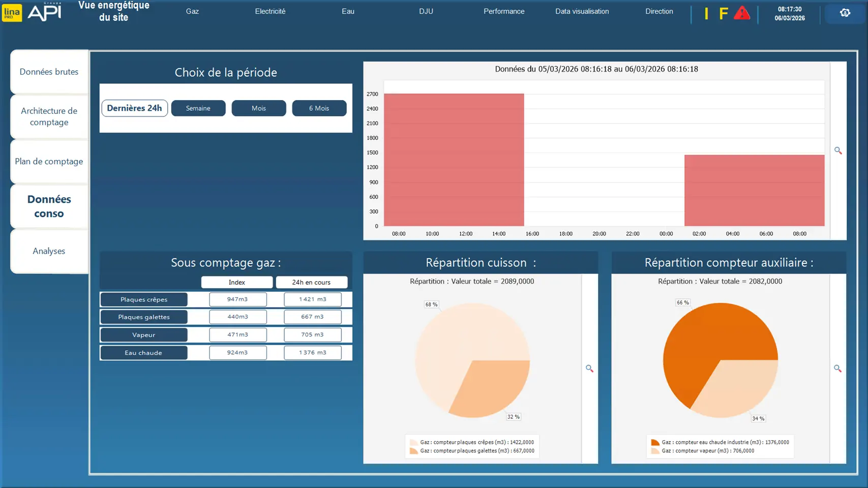Click the yellow F indicator icon
868x488 pixels.
tap(723, 14)
